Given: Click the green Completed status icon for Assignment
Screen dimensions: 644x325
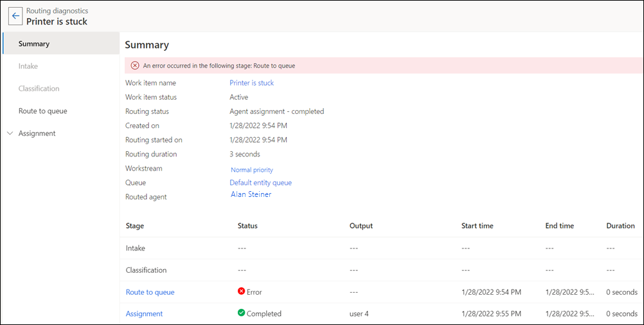Looking at the screenshot, I should pyautogui.click(x=241, y=313).
